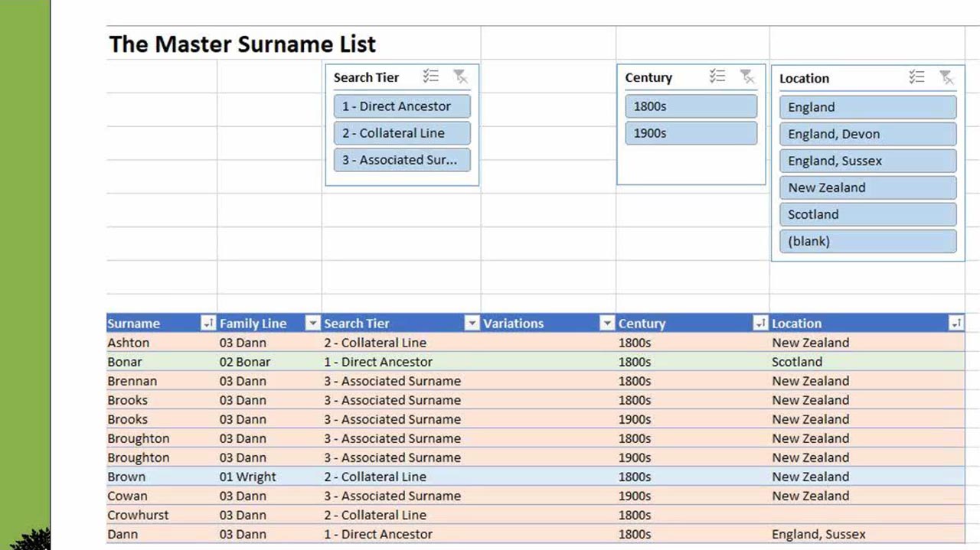
Task: Clear filters on the Century slicer
Action: [746, 76]
